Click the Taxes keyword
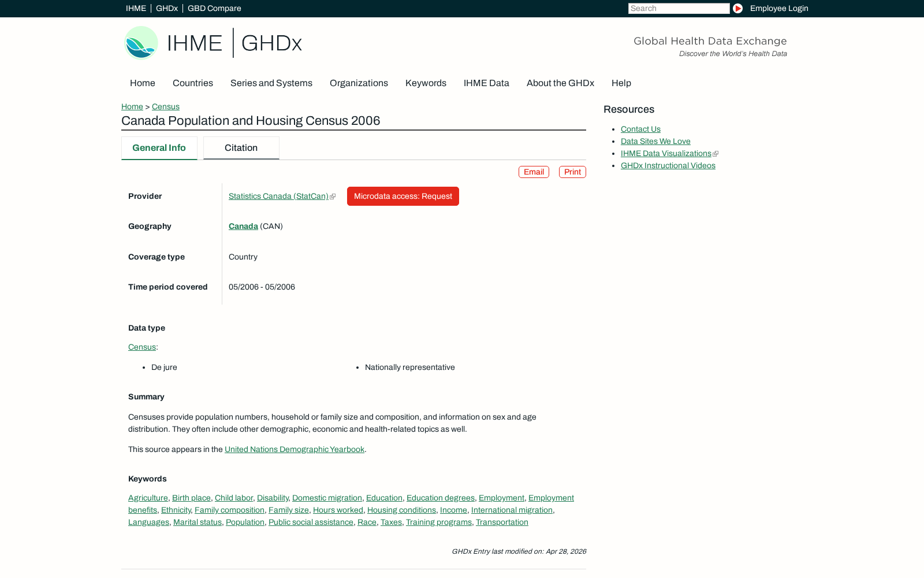Image resolution: width=924 pixels, height=578 pixels. pyautogui.click(x=391, y=522)
